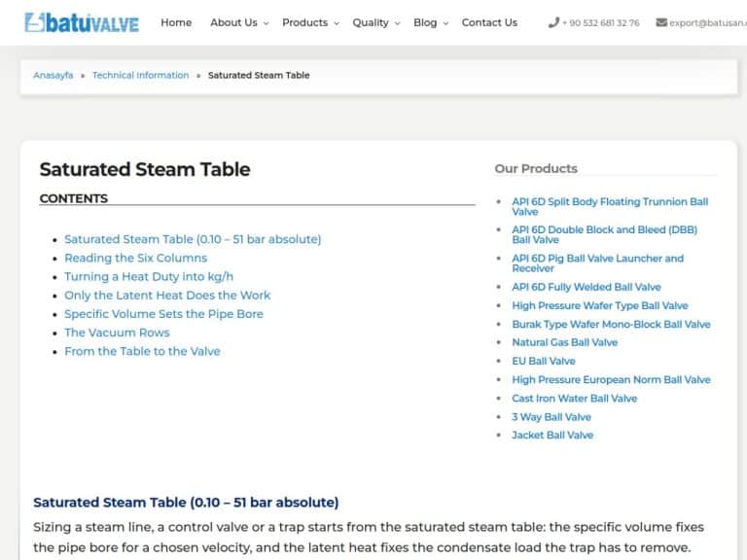Open Technical Information breadcrumb link
This screenshot has width=747, height=560.
coord(140,75)
